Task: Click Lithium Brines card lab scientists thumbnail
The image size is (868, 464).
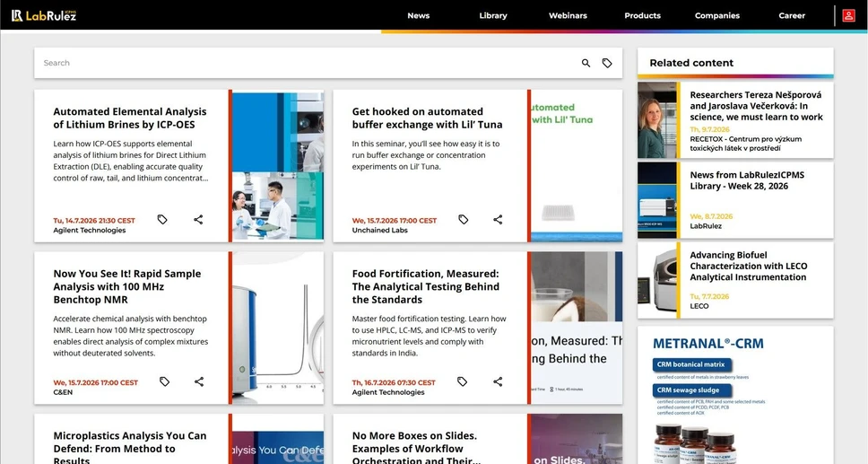Action: [278, 166]
